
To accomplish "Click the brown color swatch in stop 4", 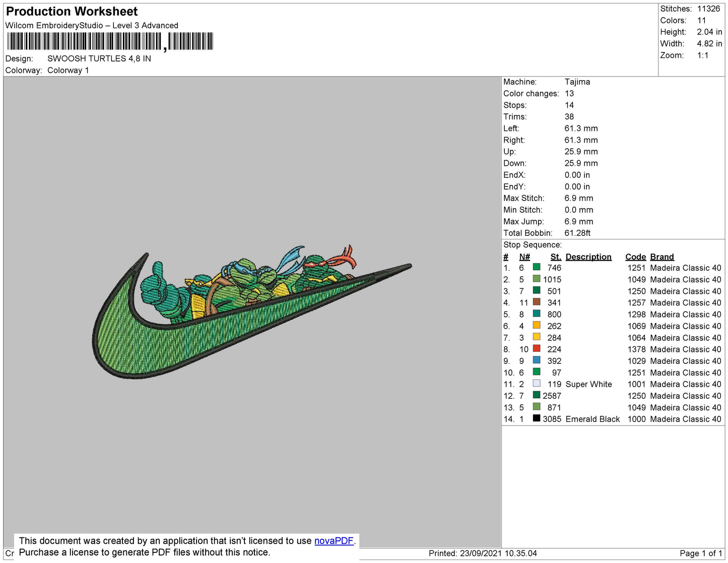I will (537, 302).
